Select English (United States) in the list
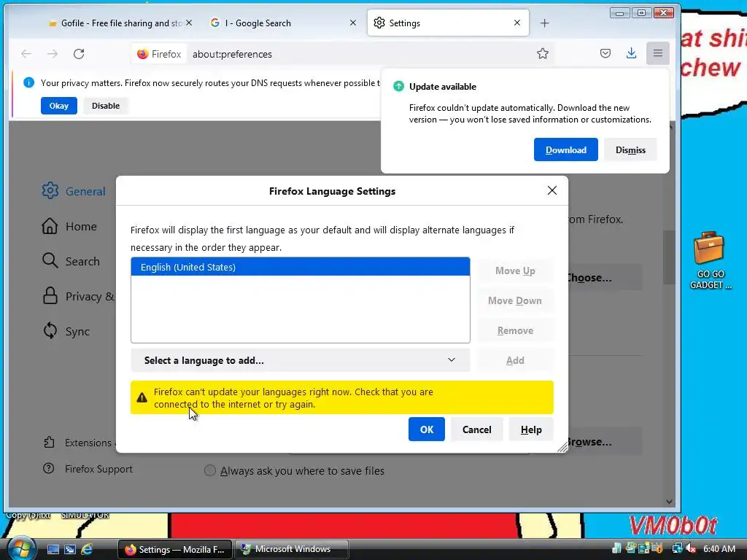 tap(300, 267)
